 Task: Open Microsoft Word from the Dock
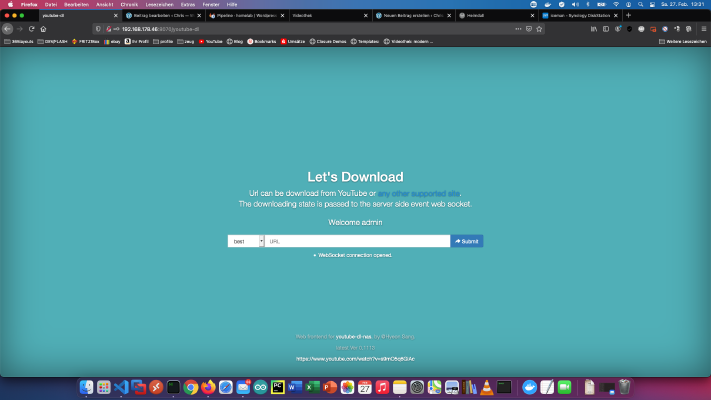pos(295,387)
